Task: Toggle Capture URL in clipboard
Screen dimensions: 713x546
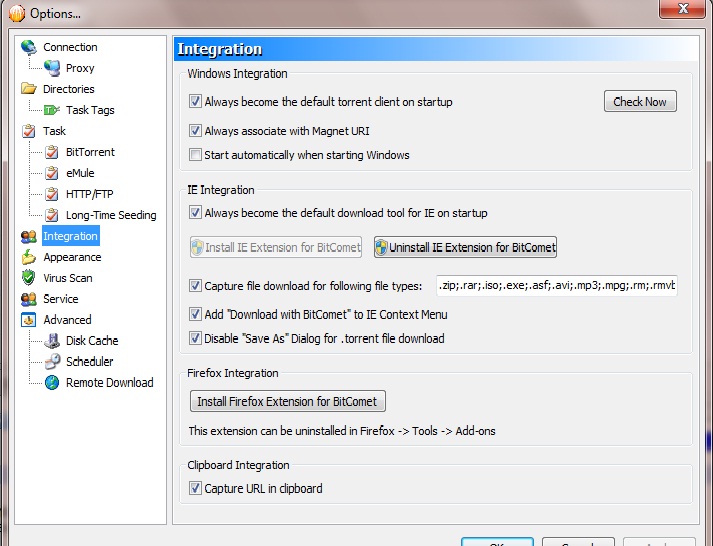Action: (x=196, y=488)
